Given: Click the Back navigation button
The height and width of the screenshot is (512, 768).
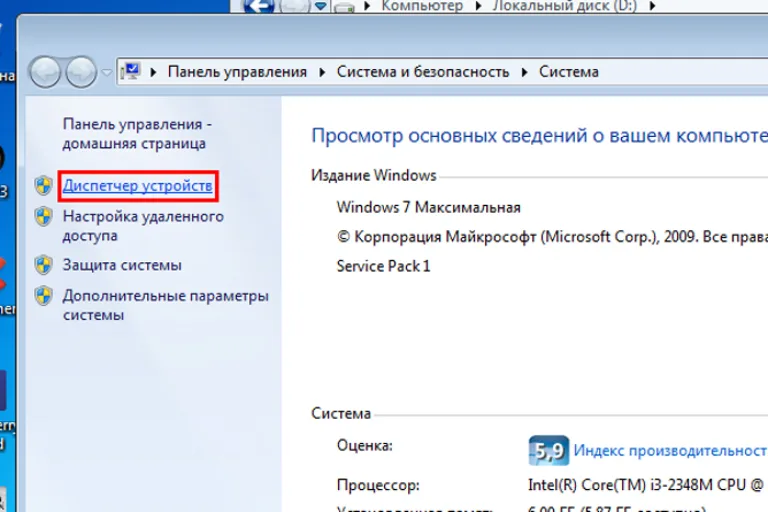Looking at the screenshot, I should click(46, 72).
